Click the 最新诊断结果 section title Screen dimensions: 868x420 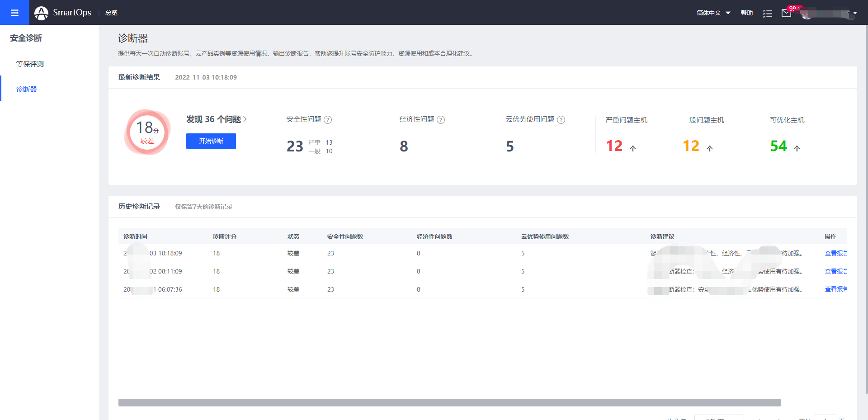pyautogui.click(x=139, y=77)
